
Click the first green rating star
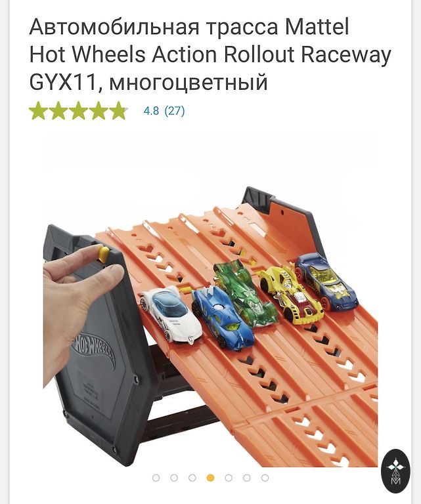[x=38, y=111]
